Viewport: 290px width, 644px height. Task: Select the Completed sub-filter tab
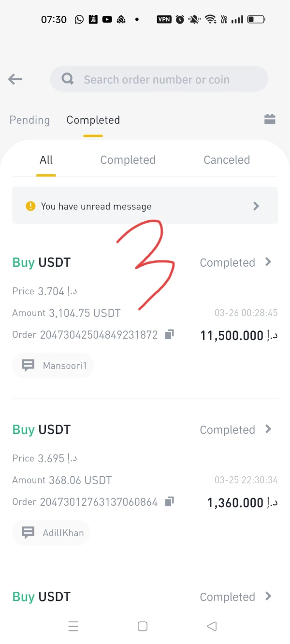pyautogui.click(x=128, y=160)
